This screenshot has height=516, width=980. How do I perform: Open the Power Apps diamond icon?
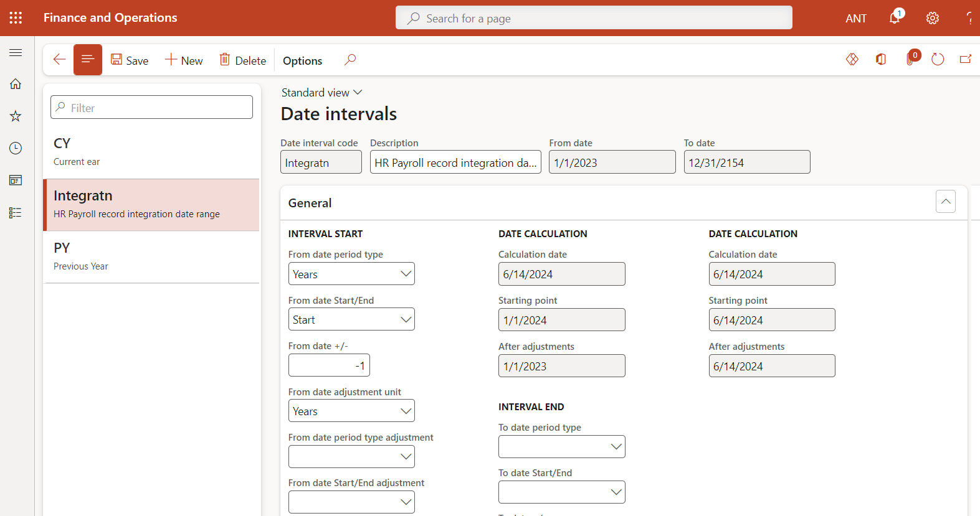852,59
